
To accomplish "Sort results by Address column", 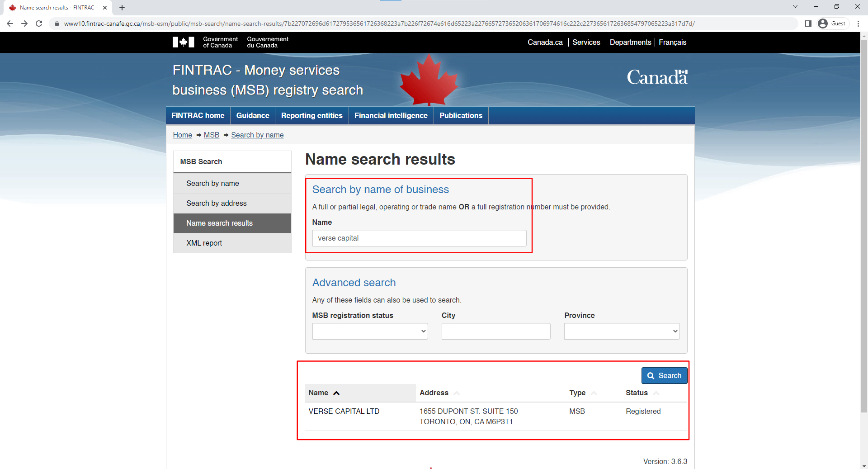I will coord(434,393).
